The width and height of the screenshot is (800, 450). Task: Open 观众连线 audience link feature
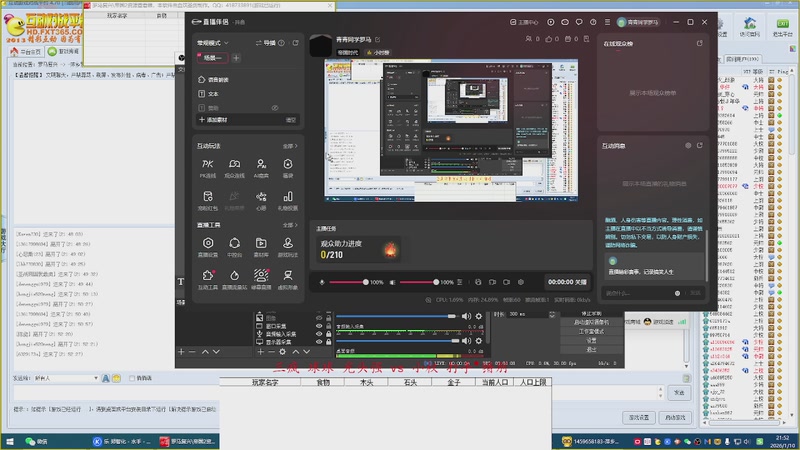tap(234, 168)
